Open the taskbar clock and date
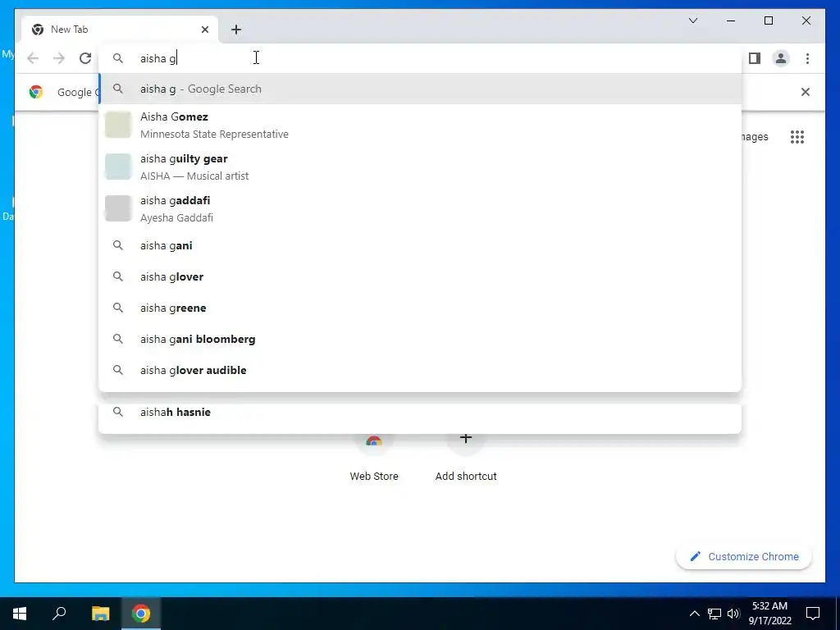Screen dimensions: 840x630 tap(769, 614)
